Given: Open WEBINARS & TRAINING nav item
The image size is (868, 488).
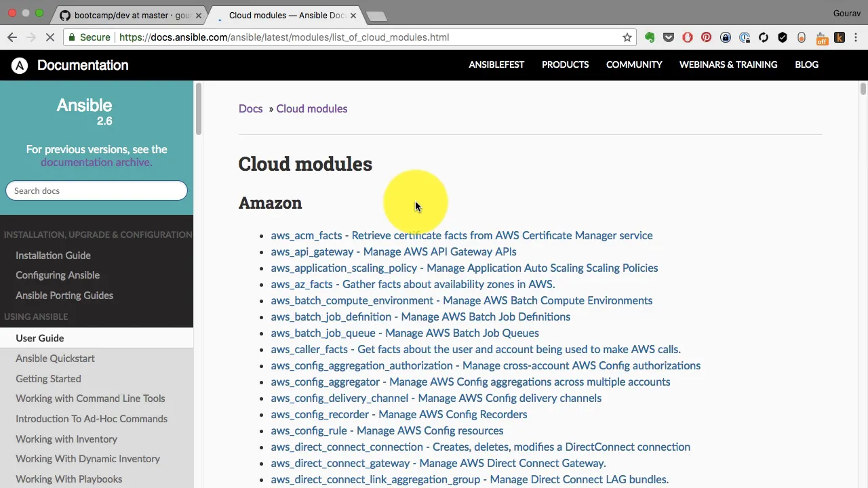Looking at the screenshot, I should 728,64.
